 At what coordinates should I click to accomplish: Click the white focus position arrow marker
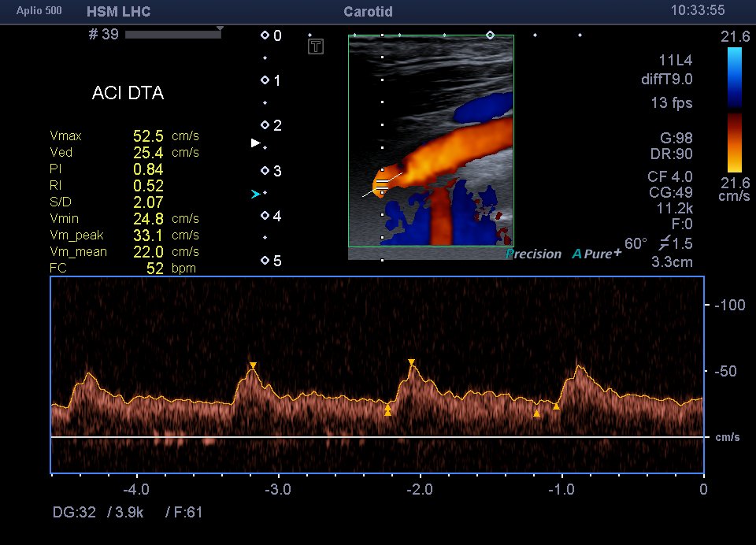click(x=255, y=143)
